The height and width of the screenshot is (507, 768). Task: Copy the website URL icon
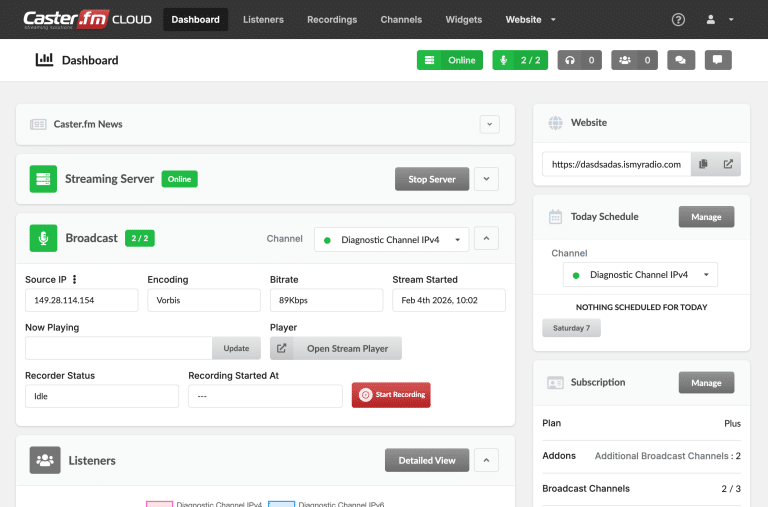pyautogui.click(x=704, y=164)
